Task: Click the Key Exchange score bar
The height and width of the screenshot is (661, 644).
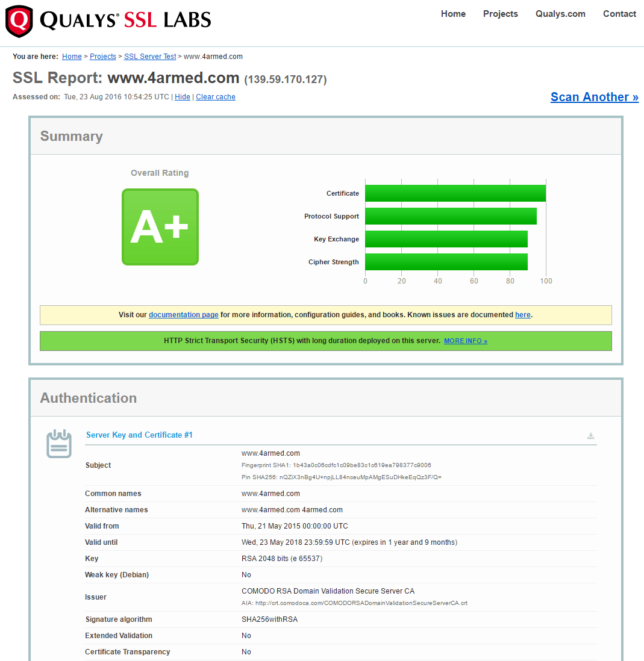Action: point(446,239)
